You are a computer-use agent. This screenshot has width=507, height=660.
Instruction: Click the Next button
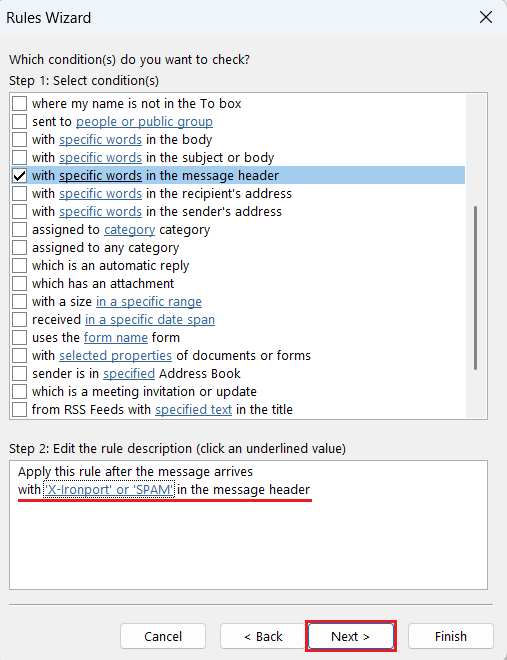[350, 636]
